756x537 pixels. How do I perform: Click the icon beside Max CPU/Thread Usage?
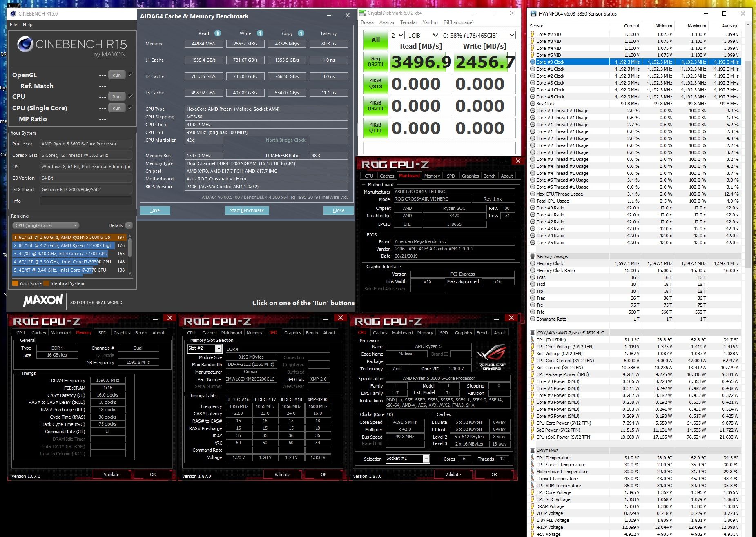[533, 194]
